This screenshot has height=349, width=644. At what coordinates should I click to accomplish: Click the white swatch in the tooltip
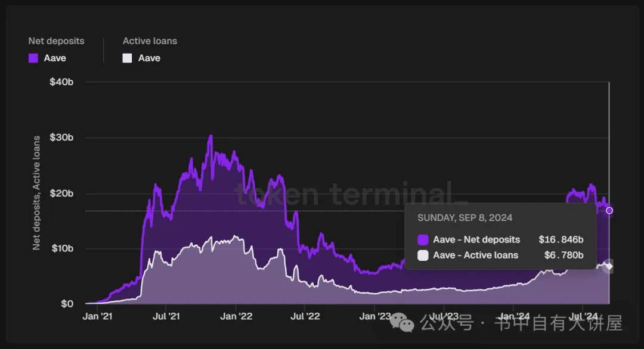pyautogui.click(x=423, y=255)
